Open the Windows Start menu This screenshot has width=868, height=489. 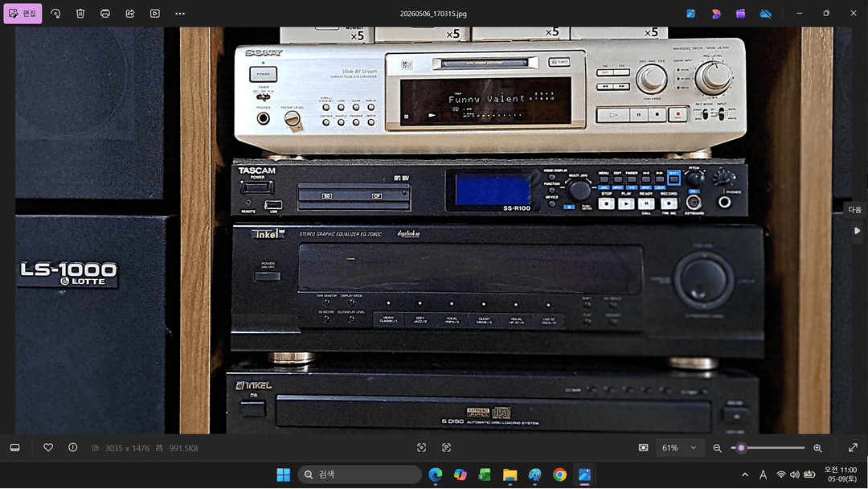[x=284, y=475]
